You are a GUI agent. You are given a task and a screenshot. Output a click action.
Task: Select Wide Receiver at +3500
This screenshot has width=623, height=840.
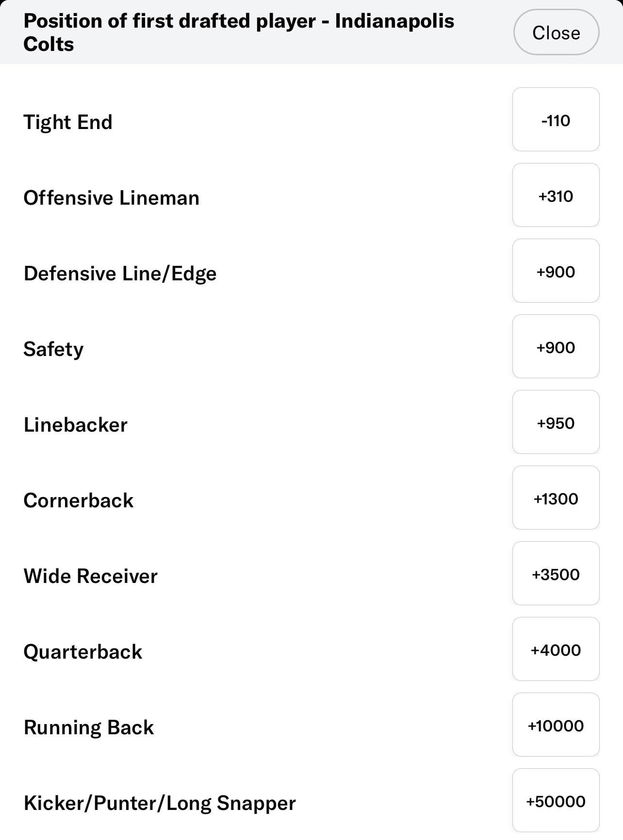(x=556, y=574)
